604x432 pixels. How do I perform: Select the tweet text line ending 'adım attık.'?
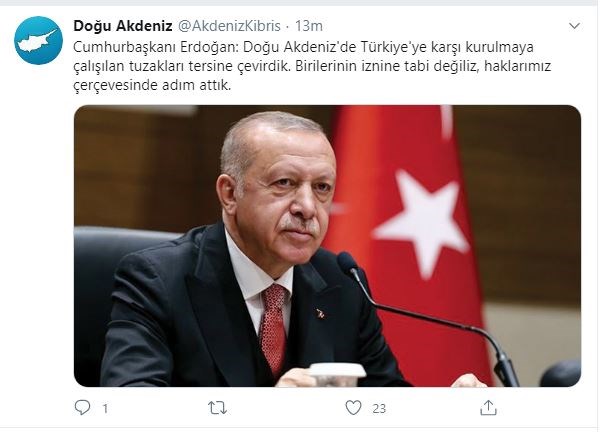(152, 85)
